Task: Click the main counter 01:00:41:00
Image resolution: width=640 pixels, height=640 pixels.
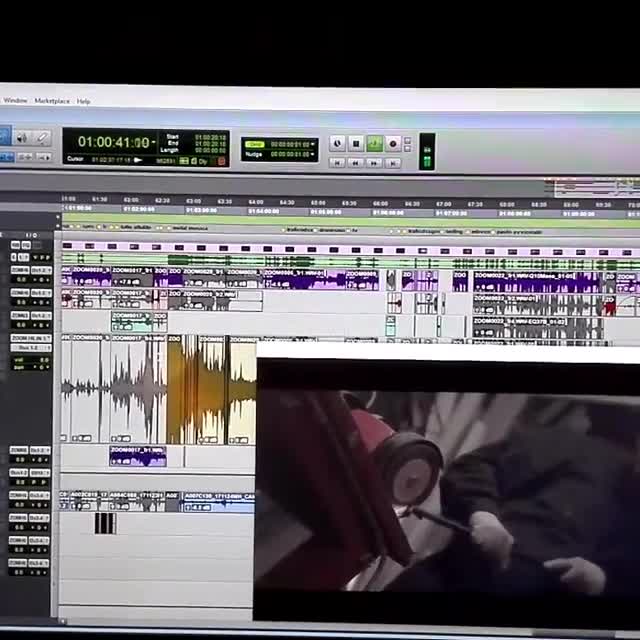Action: tap(114, 142)
